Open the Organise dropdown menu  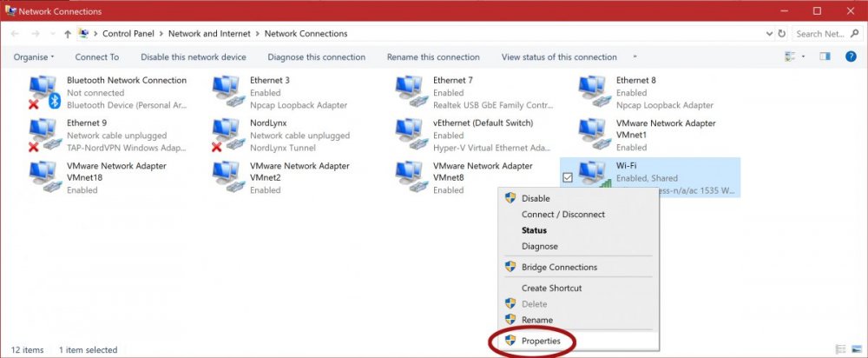(x=34, y=57)
